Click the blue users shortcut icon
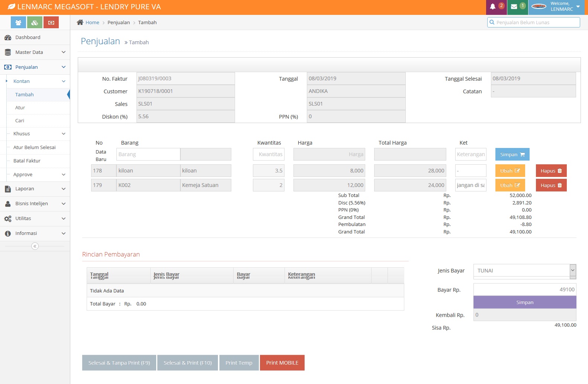The image size is (588, 384). point(18,23)
